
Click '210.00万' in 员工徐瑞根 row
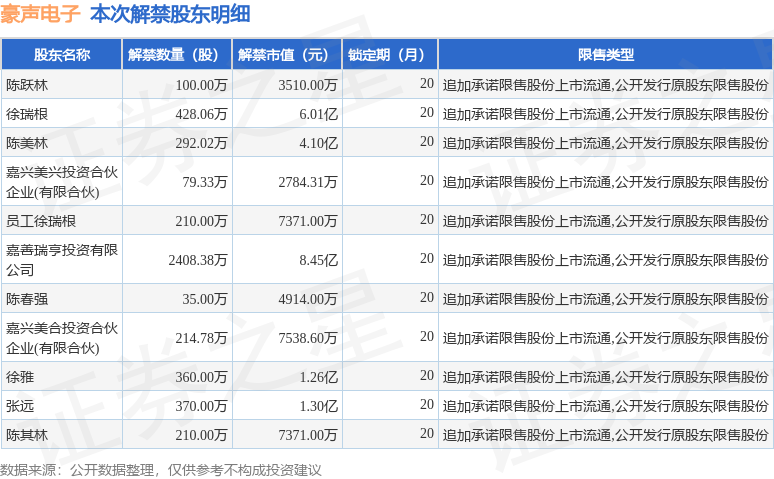click(x=201, y=221)
